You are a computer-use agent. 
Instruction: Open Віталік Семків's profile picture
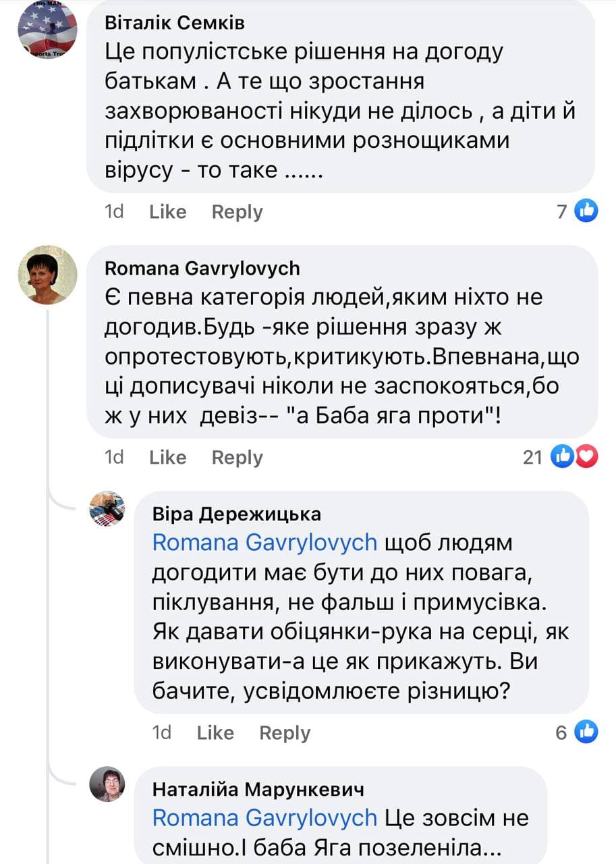(47, 28)
